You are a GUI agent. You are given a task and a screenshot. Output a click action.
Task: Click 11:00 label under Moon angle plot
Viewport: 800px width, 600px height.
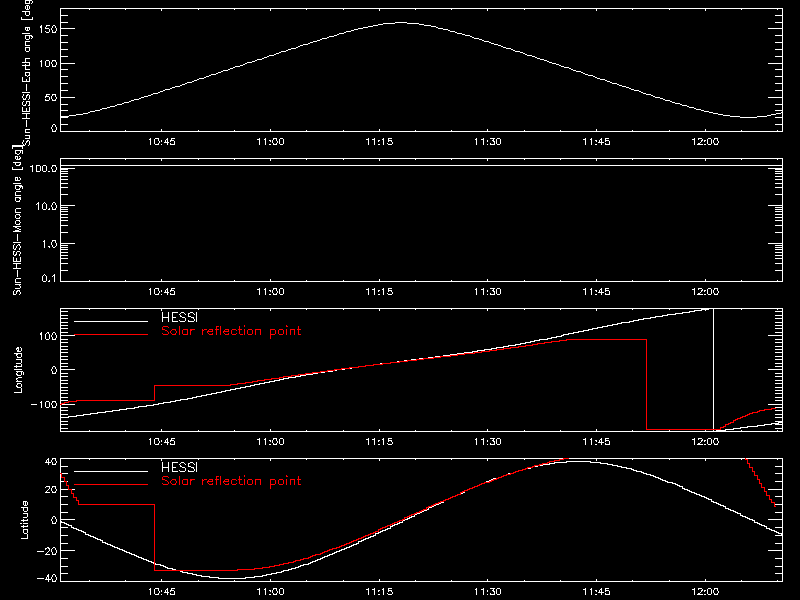[270, 292]
